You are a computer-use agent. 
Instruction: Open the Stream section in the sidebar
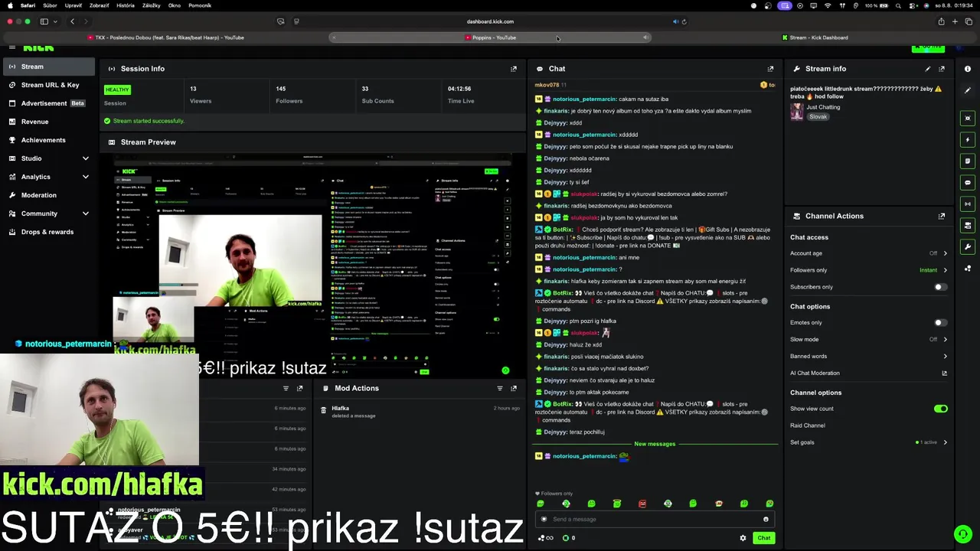click(x=47, y=67)
